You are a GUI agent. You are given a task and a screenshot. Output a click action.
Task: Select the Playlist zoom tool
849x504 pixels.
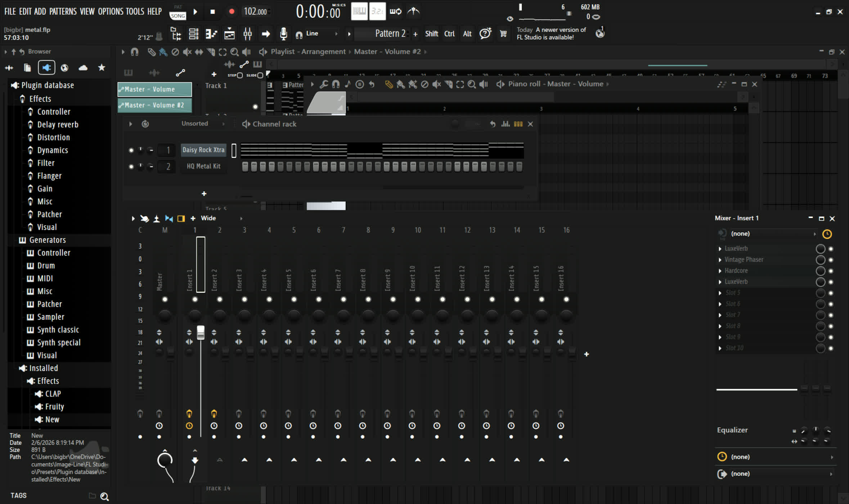(x=234, y=52)
